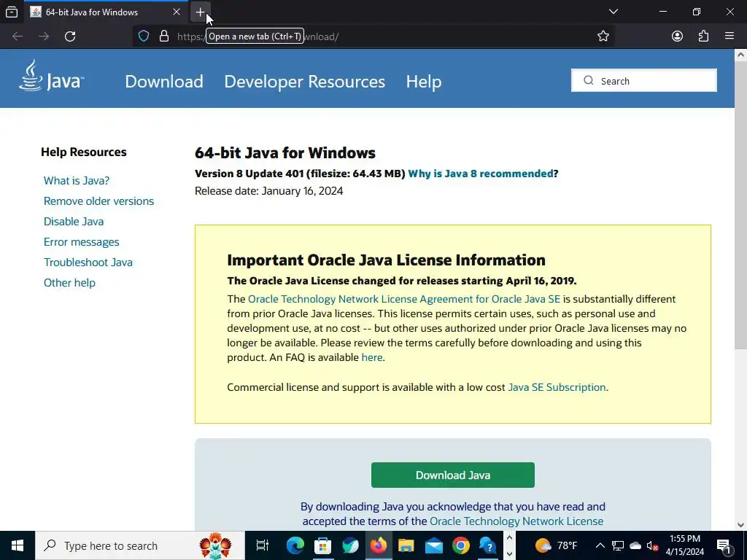
Task: Show hidden system tray icons chevron
Action: [x=600, y=545]
